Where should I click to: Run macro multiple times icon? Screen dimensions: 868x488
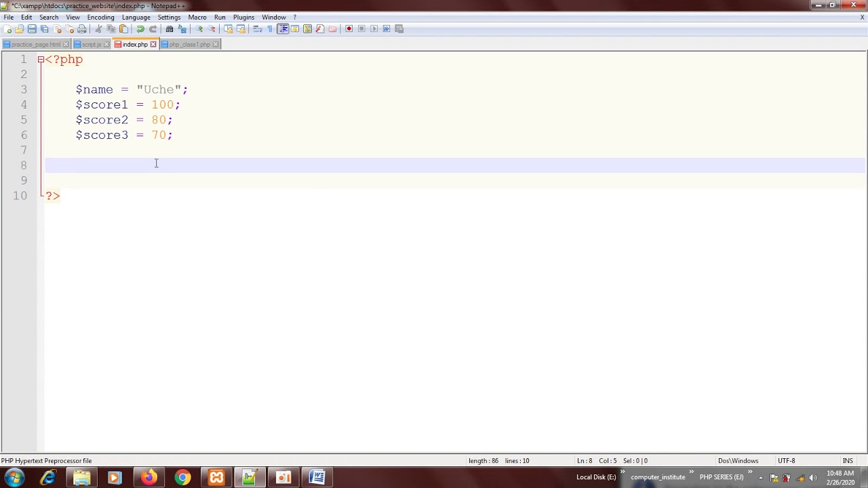click(387, 28)
